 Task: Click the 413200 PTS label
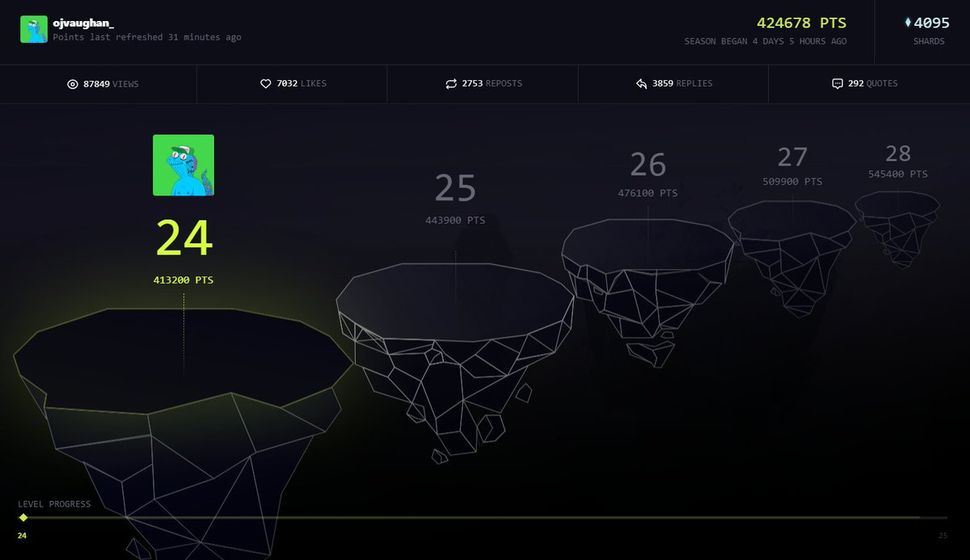coord(183,280)
